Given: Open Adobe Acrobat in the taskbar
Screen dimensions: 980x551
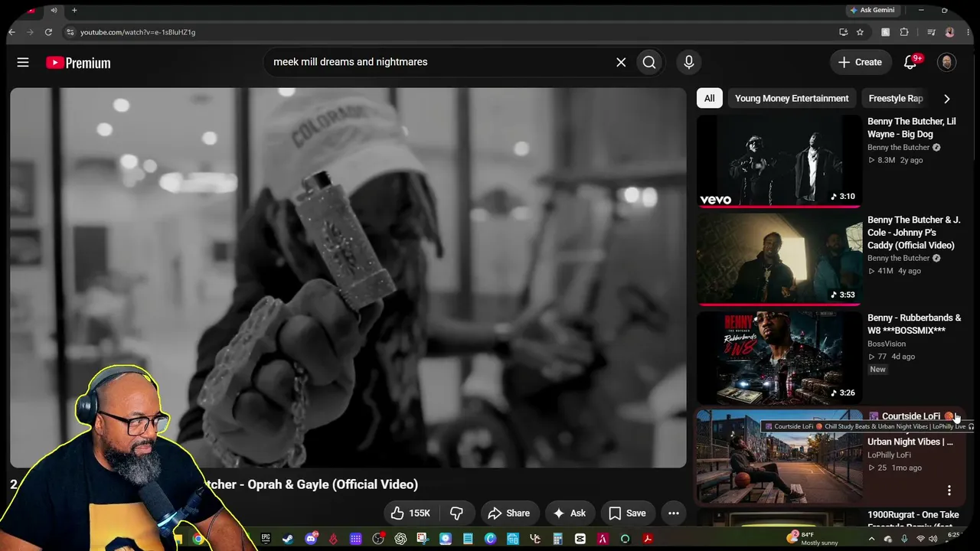Looking at the screenshot, I should click(648, 539).
